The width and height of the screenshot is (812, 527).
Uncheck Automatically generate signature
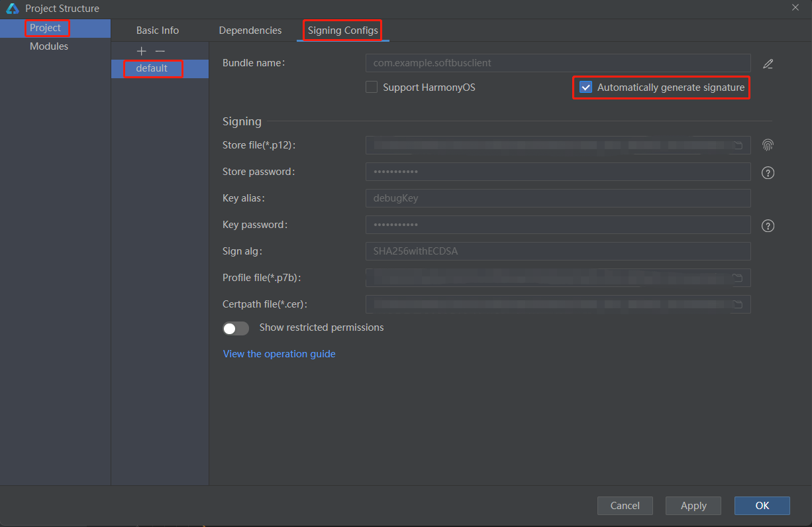coord(585,88)
